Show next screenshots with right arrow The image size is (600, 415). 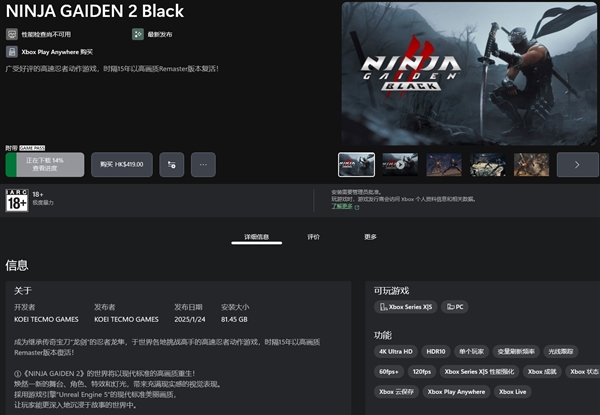577,164
